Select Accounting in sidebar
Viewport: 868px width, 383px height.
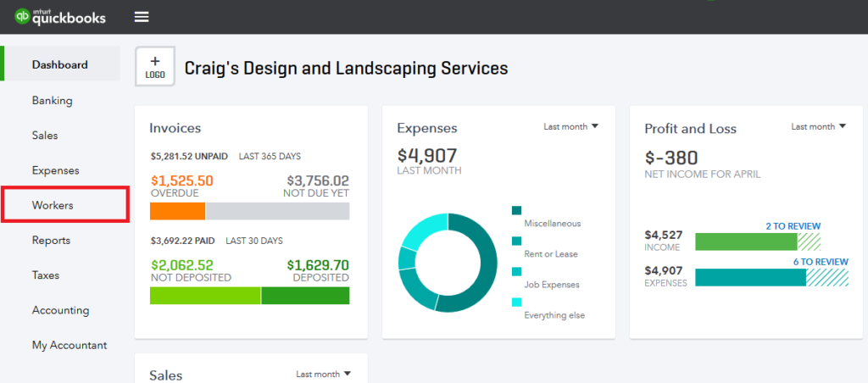click(60, 310)
